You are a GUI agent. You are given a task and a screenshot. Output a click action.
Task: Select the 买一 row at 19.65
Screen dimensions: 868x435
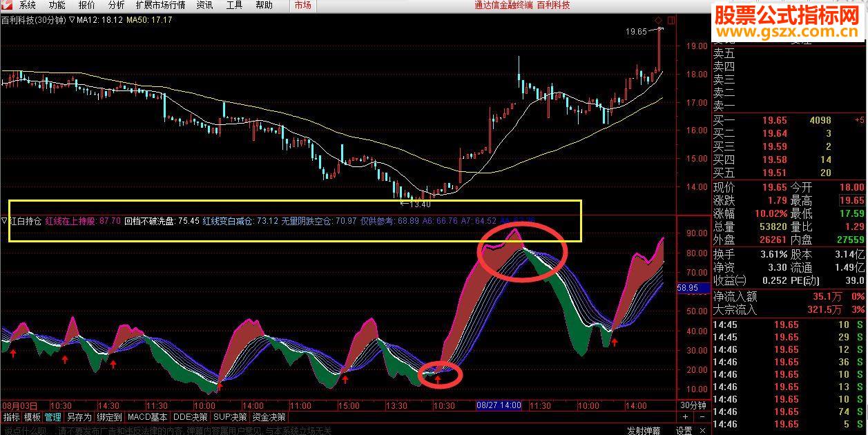coord(790,120)
